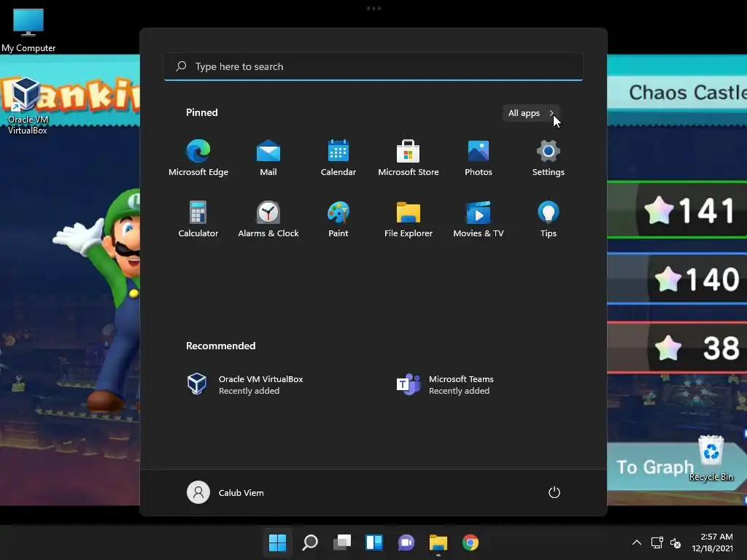This screenshot has width=747, height=560.
Task: Open the network status tray icon
Action: coord(657,542)
